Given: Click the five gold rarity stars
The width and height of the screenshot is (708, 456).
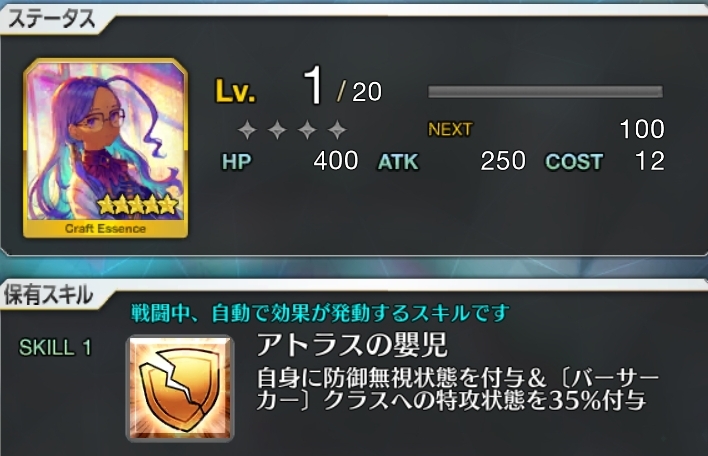Looking at the screenshot, I should tap(138, 205).
